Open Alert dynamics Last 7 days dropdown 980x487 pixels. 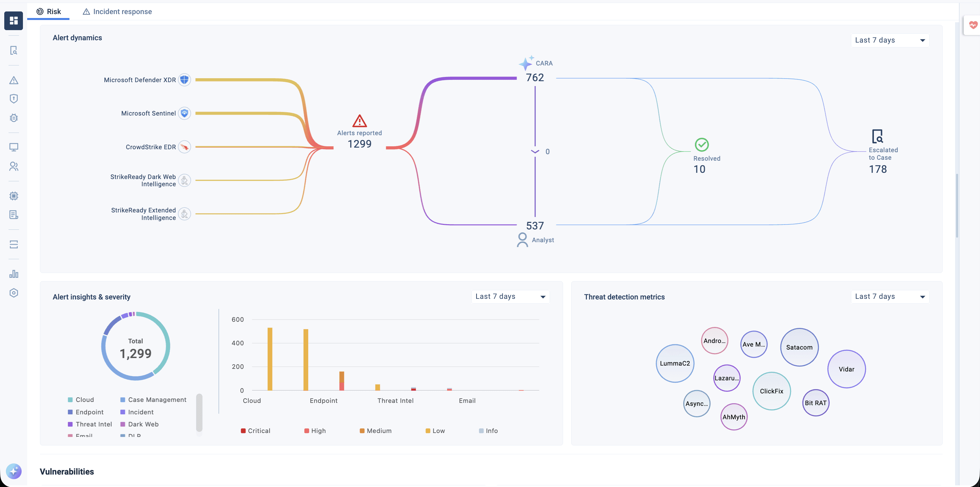coord(890,40)
